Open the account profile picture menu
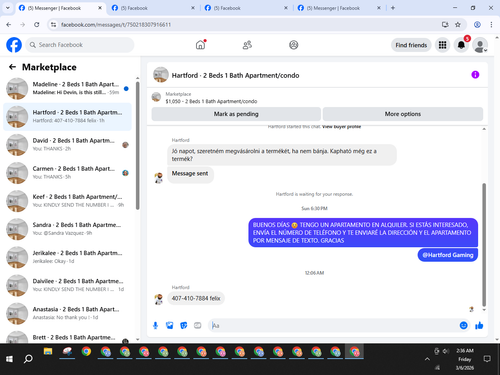This screenshot has height=375, width=500. click(x=480, y=45)
